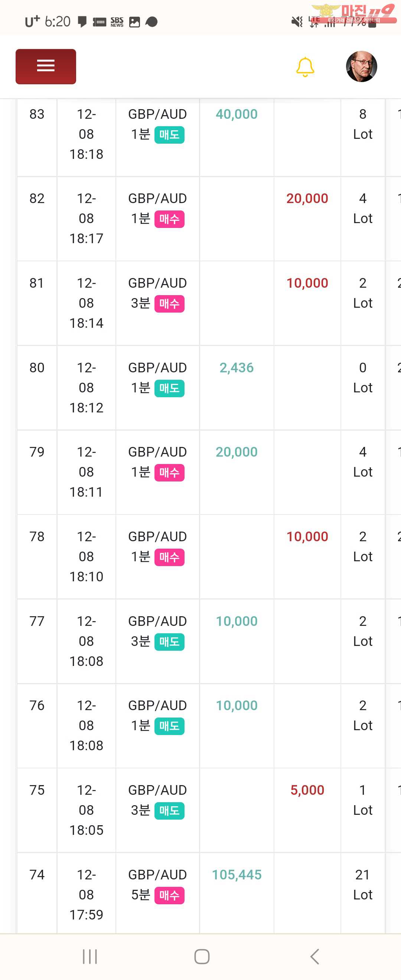Open the hamburger menu button
401x980 pixels.
coord(46,66)
